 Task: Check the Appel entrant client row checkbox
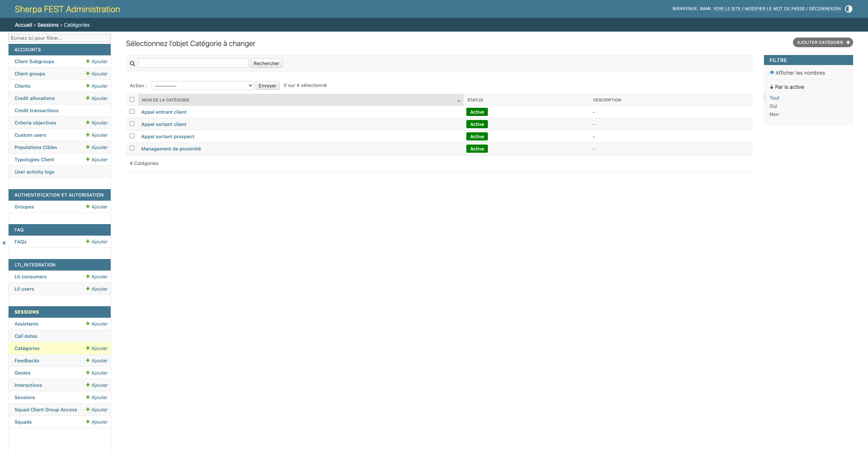(x=132, y=111)
